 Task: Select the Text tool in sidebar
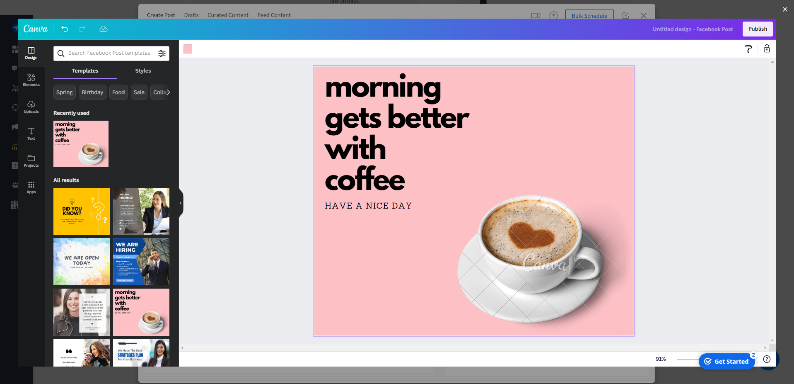pyautogui.click(x=31, y=134)
